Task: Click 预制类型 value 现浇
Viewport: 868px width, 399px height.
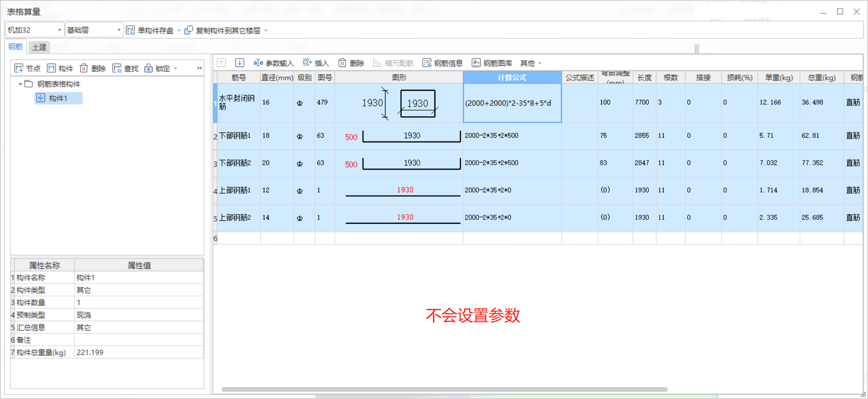Action: click(139, 315)
